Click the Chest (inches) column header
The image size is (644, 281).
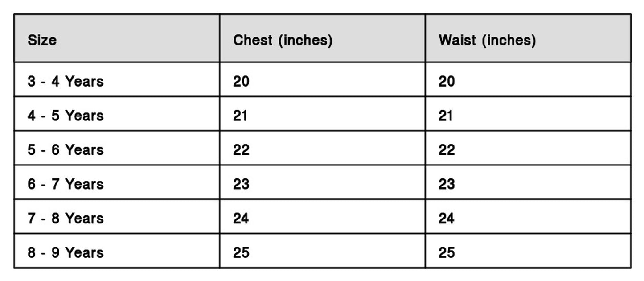(x=283, y=40)
